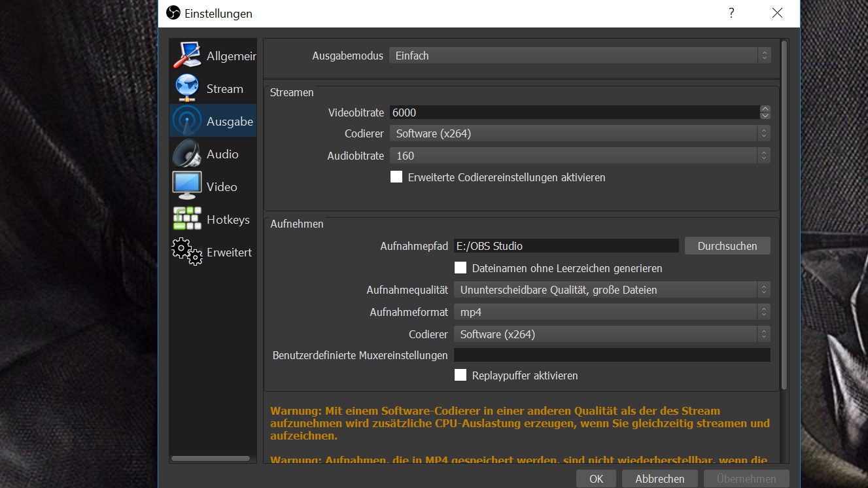Toggle the Replaypuffer aktivieren checkbox
The image size is (868, 488).
click(x=460, y=375)
